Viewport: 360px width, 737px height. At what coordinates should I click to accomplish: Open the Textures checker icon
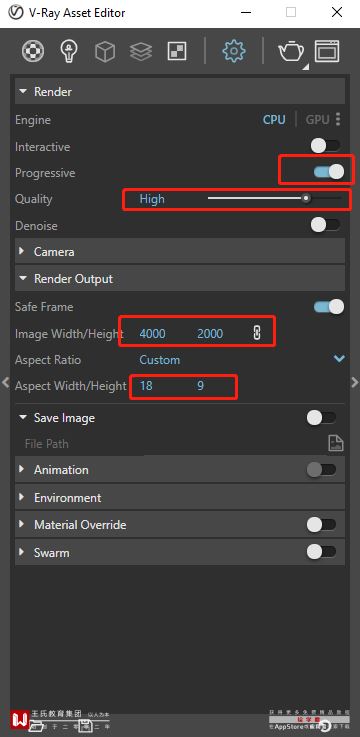click(177, 51)
